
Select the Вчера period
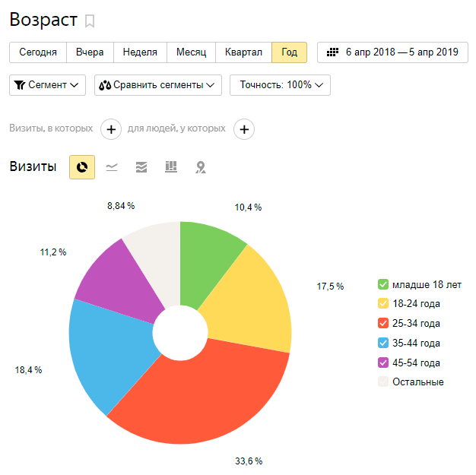[90, 52]
